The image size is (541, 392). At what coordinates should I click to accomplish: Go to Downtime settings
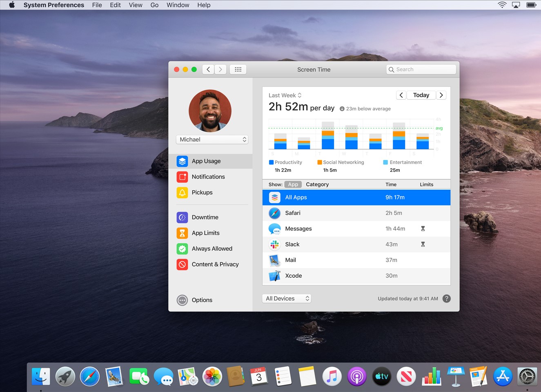205,217
